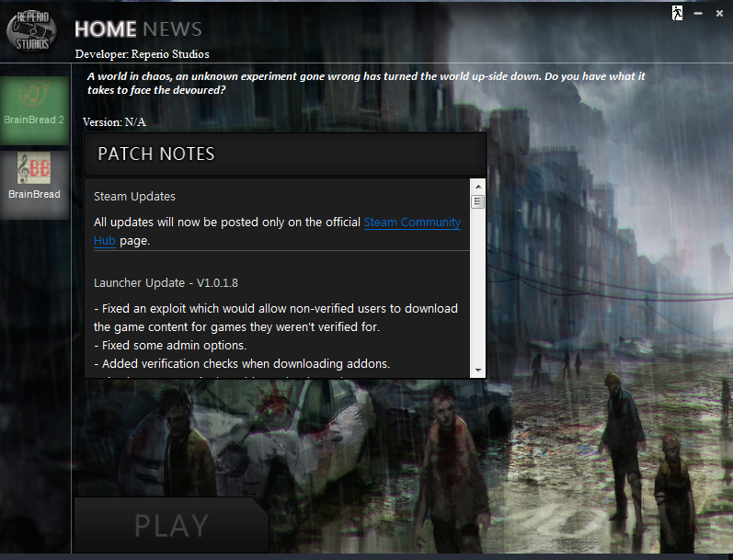Click the 'Steam Updates' heading
Screen dimensions: 733x560
coord(134,197)
